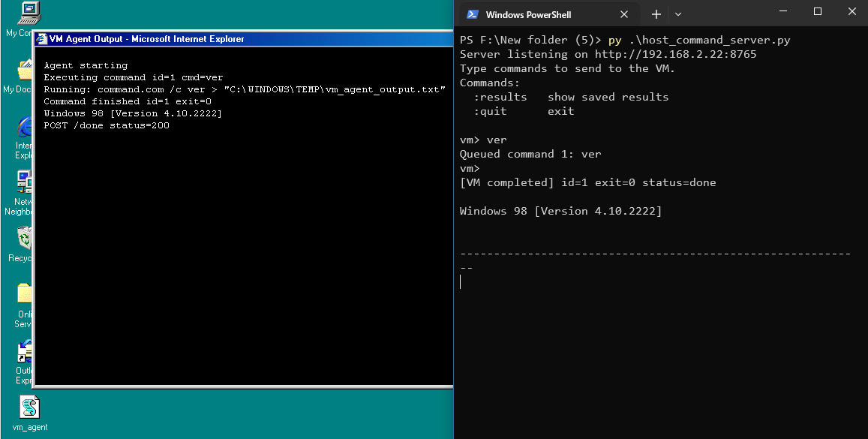Select the My Documents desktop icon
This screenshot has height=439, width=868.
(26, 71)
